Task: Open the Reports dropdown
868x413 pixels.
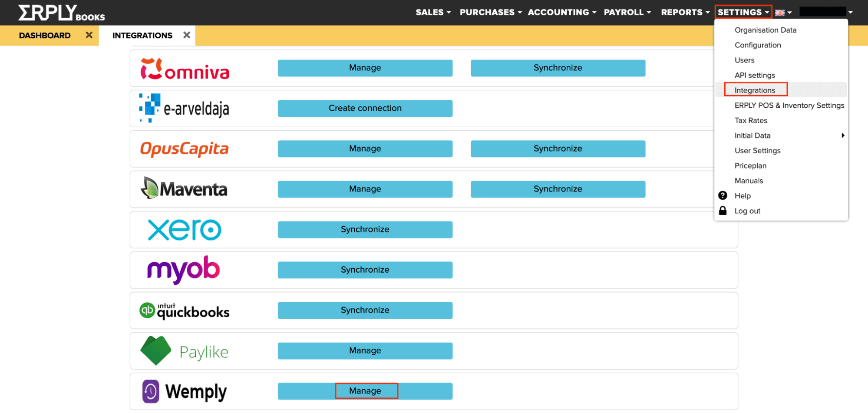Action: click(x=685, y=13)
